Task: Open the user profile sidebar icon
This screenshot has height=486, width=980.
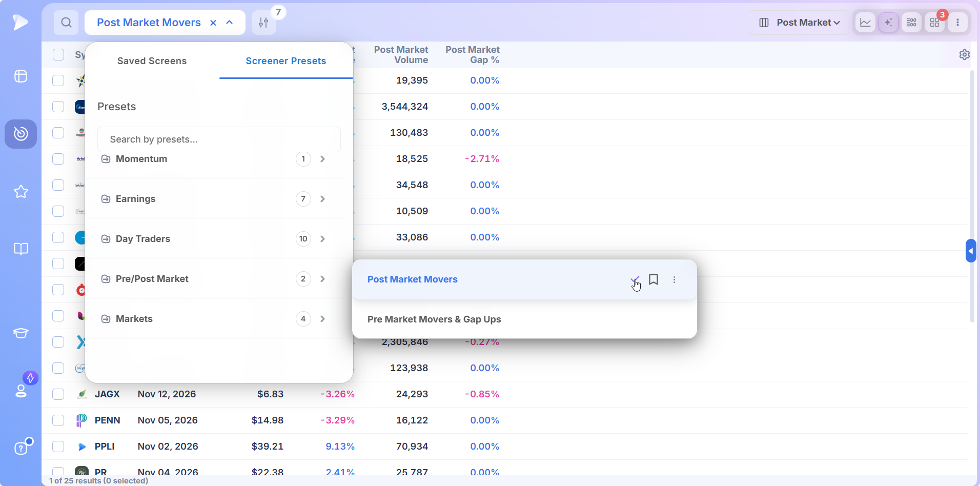Action: pos(21,391)
